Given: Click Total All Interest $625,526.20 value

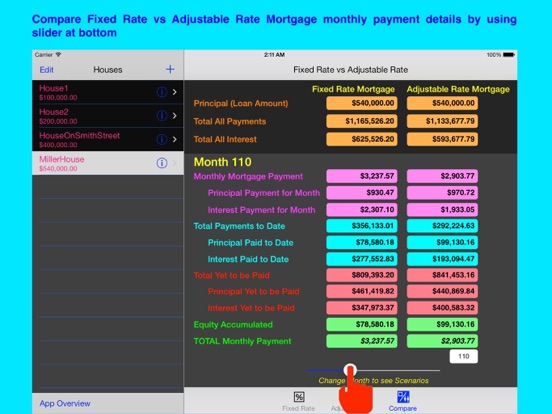Looking at the screenshot, I should [362, 139].
